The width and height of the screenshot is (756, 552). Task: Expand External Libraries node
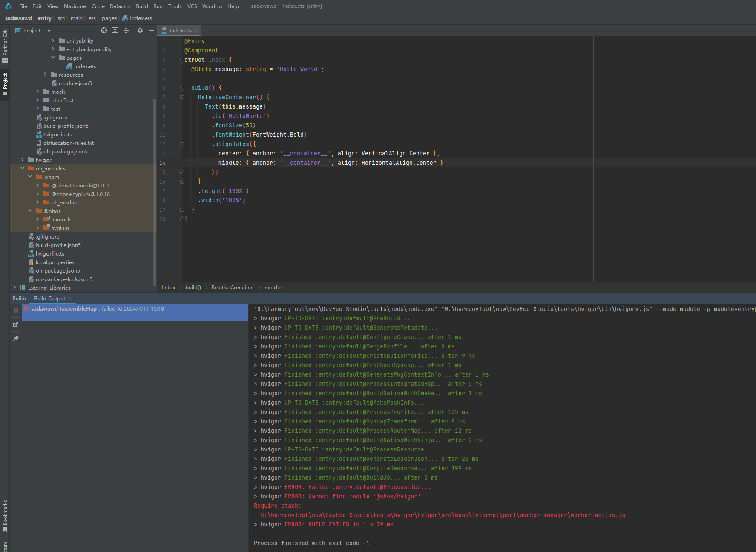[x=14, y=287]
